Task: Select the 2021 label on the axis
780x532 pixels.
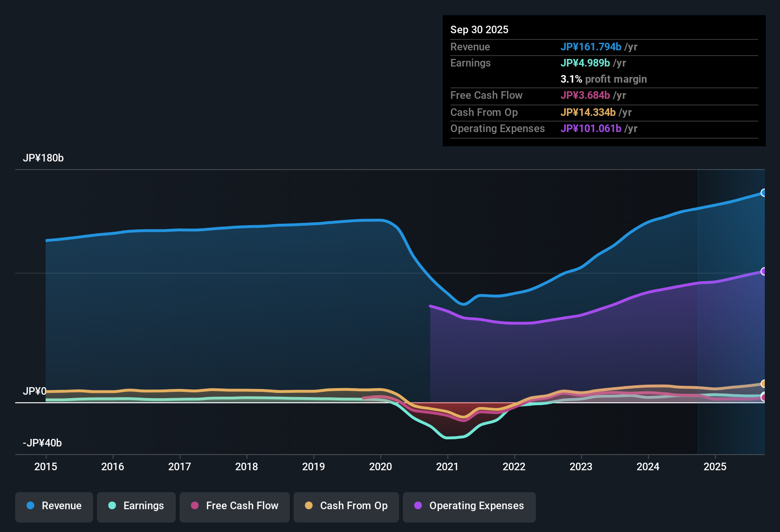Action: (447, 467)
